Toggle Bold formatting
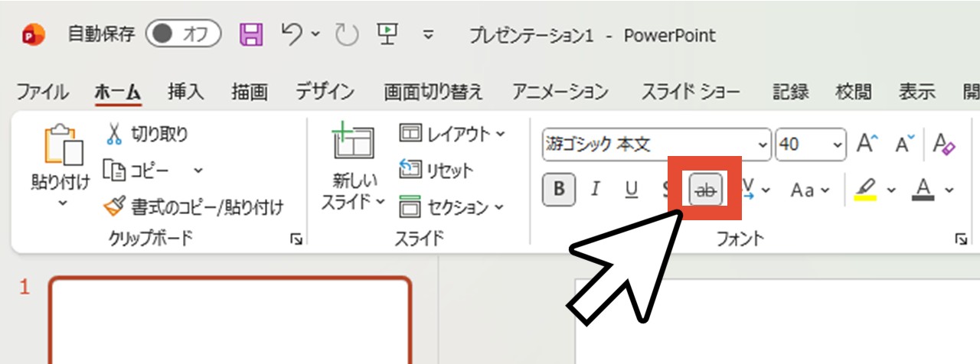 (x=559, y=190)
